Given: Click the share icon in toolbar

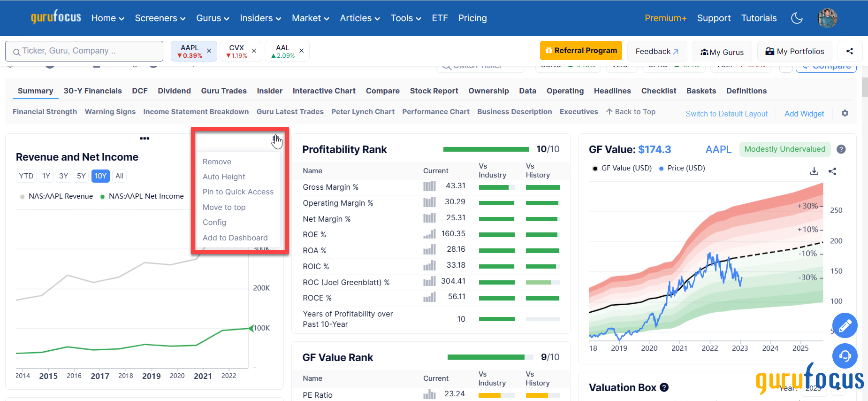Looking at the screenshot, I should [x=849, y=51].
